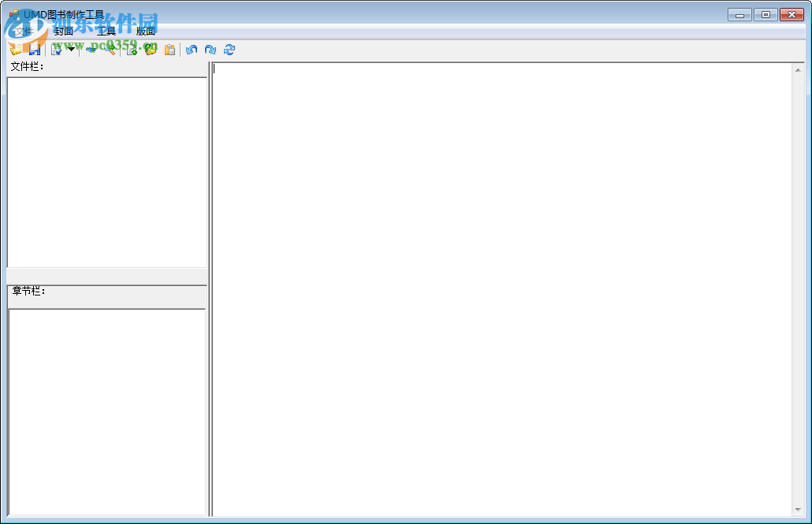Click the editor scrollbar up arrow
Screen dimensions: 812x524
(x=798, y=70)
